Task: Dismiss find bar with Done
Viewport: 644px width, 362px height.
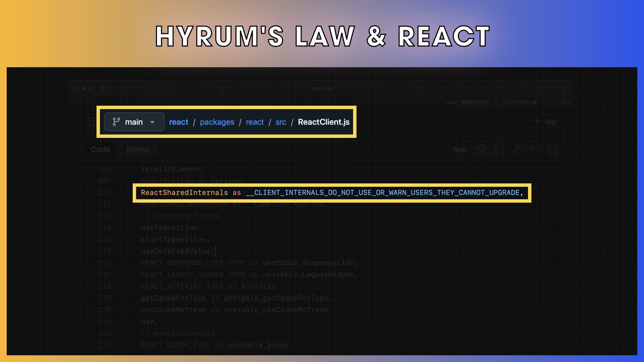Action: pyautogui.click(x=566, y=103)
